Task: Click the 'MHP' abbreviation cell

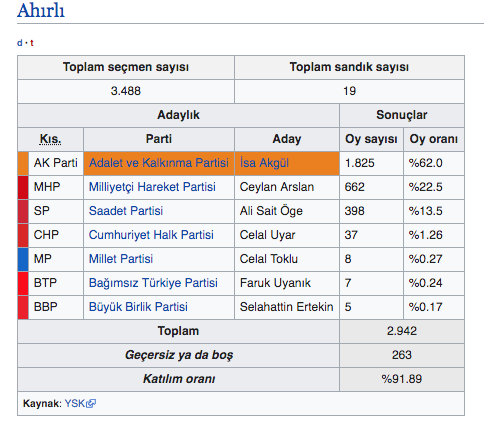Action: (x=56, y=187)
